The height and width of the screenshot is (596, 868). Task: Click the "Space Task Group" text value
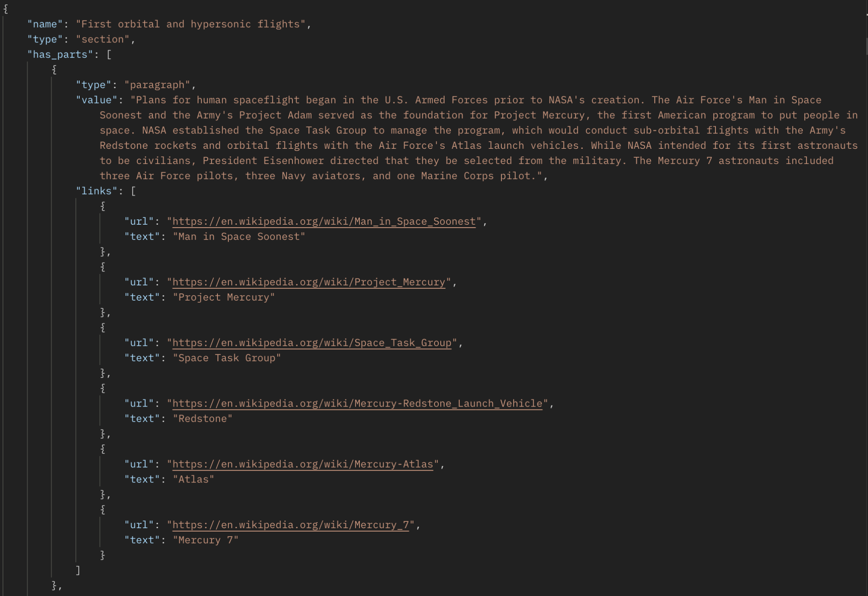(x=227, y=358)
